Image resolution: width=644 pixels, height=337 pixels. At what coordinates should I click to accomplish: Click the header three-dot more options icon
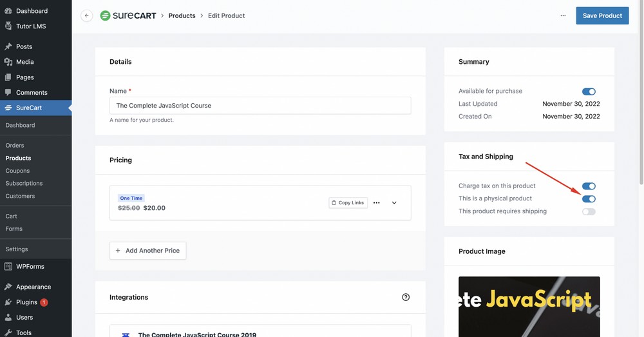coord(563,15)
